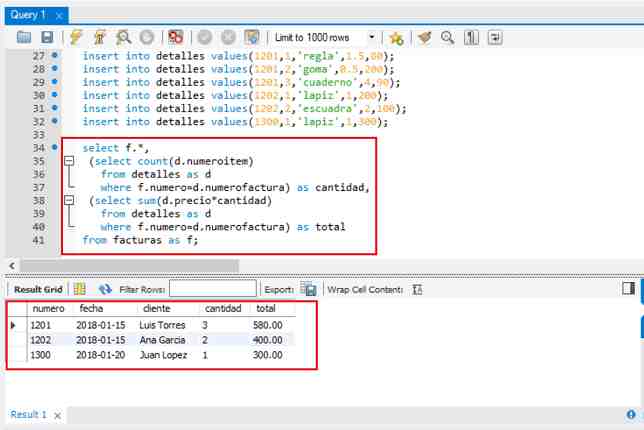Select the cell '300.00'
This screenshot has width=644, height=430.
[x=267, y=355]
